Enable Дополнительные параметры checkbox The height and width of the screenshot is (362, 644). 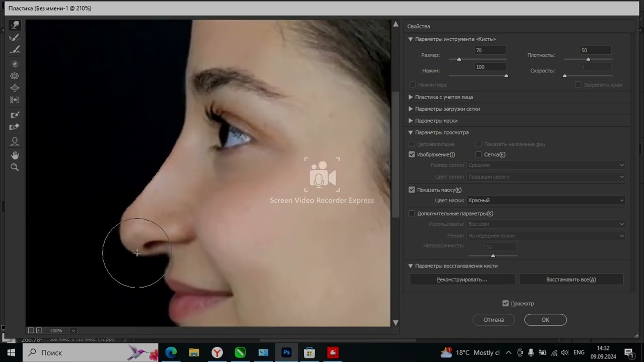click(x=412, y=213)
